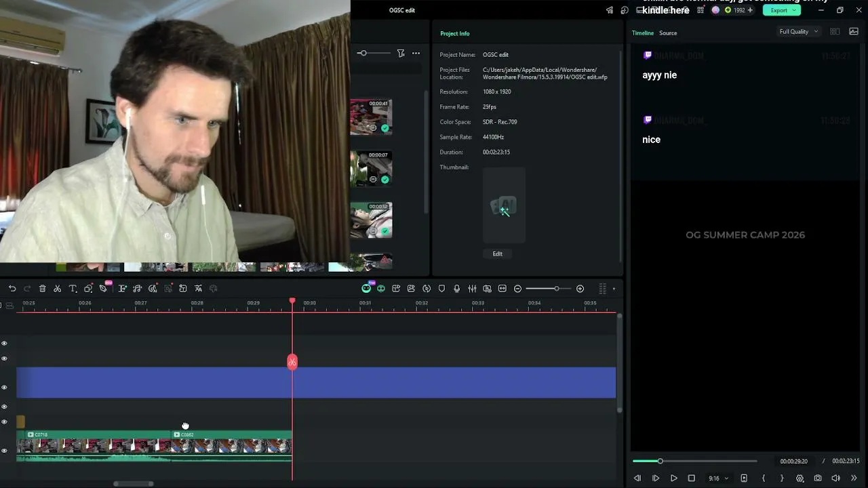Click the fullscreen preview icon next to 9:16
The image size is (868, 488).
point(744,479)
